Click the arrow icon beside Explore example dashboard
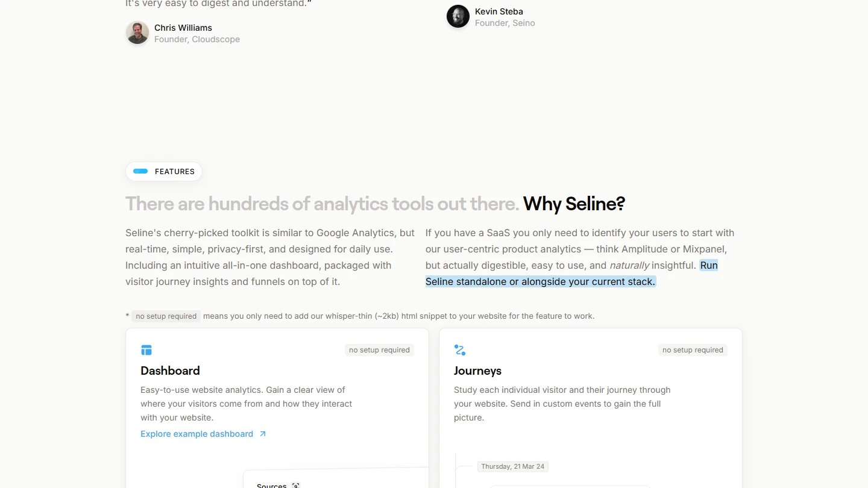The image size is (868, 488). (x=263, y=434)
